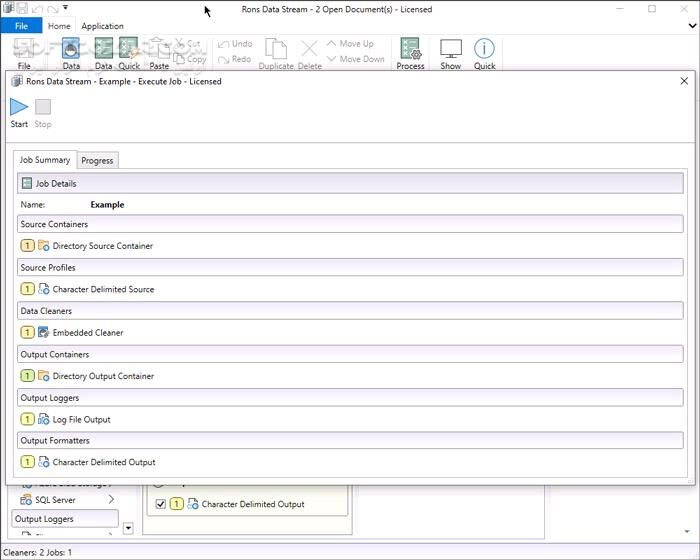Switch to the Progress tab
700x560 pixels.
point(97,160)
